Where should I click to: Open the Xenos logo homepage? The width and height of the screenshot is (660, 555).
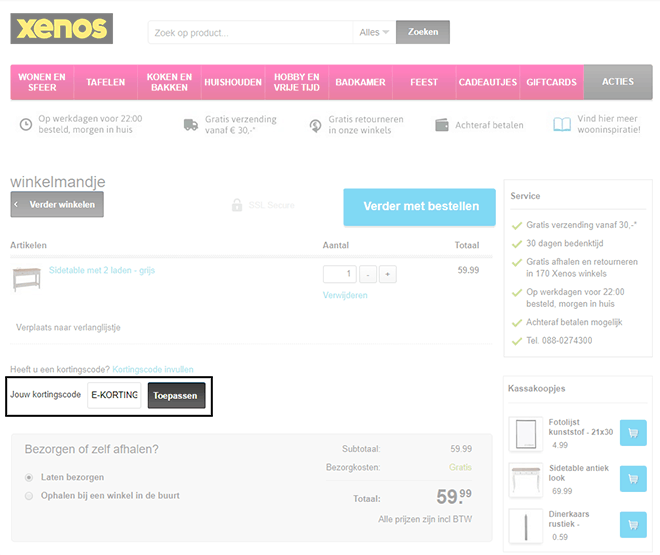pos(61,28)
